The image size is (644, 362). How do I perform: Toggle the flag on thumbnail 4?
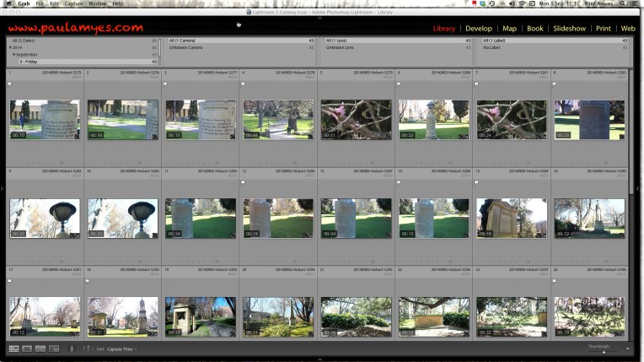pyautogui.click(x=244, y=84)
